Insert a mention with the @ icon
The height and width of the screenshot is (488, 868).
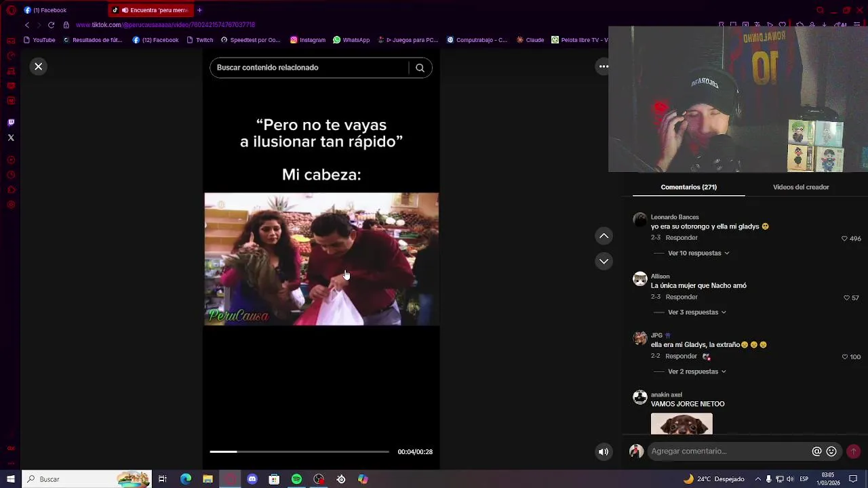[x=816, y=451]
